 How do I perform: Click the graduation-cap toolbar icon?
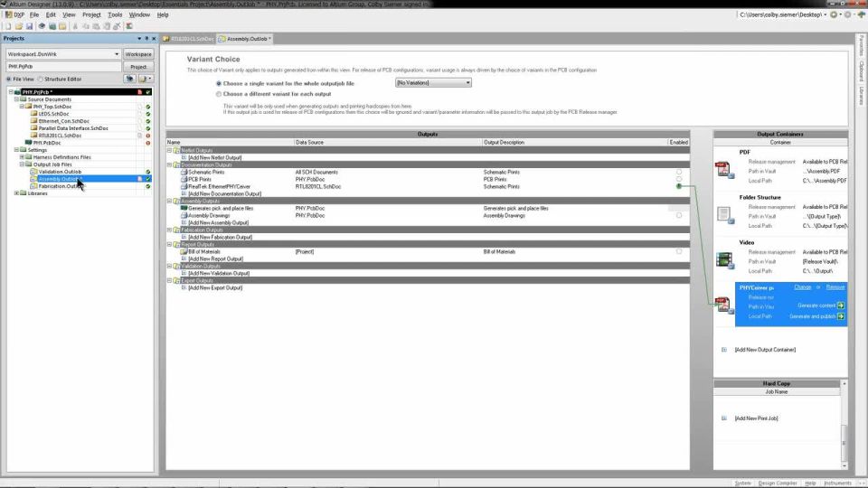42,26
